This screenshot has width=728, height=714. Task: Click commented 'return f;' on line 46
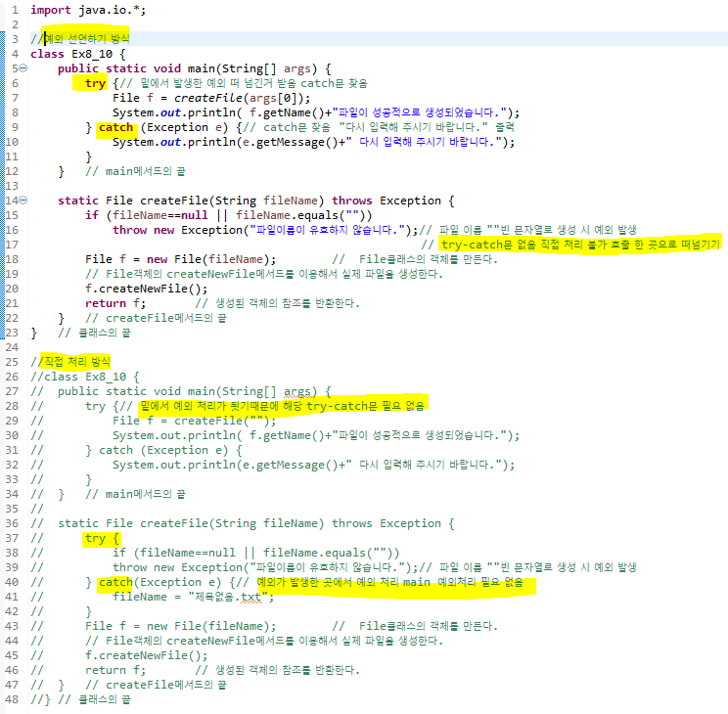[x=115, y=670]
